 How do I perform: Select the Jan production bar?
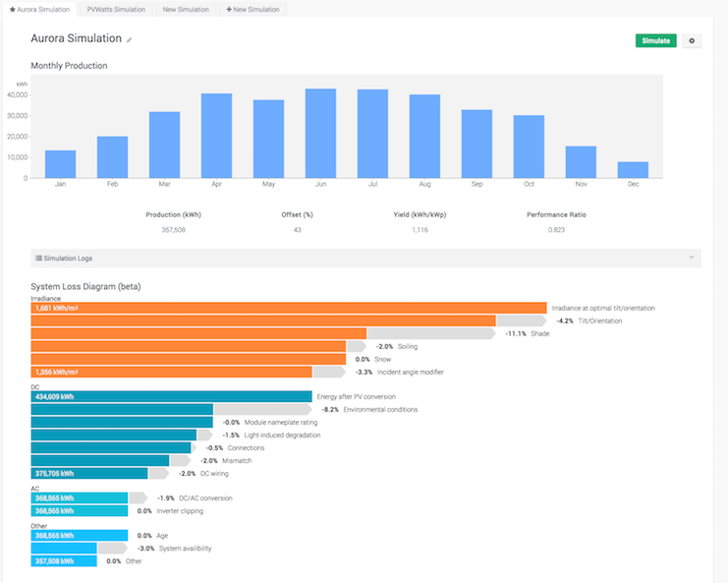pyautogui.click(x=60, y=164)
